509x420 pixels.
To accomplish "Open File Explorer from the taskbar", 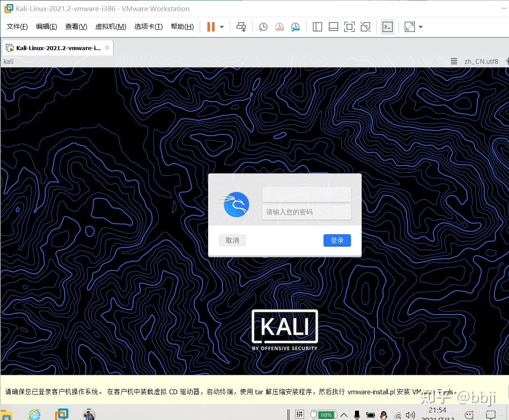I will 6,415.
